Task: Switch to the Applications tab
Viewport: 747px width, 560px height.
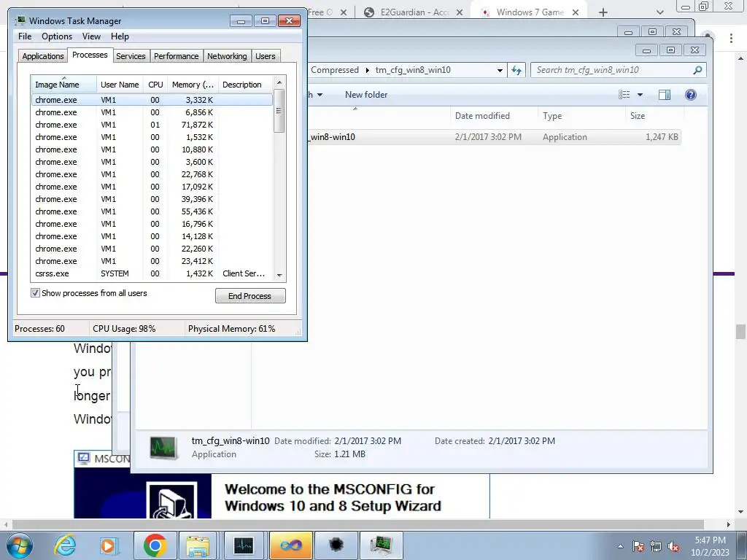Action: click(43, 56)
